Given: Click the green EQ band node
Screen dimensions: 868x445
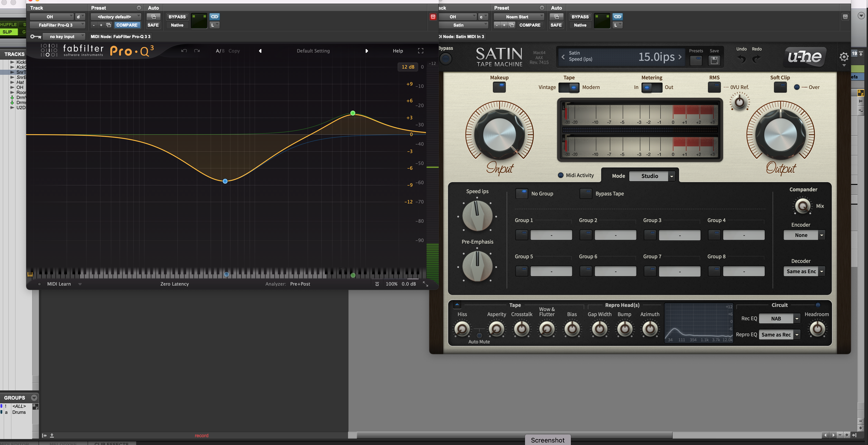Looking at the screenshot, I should 352,113.
